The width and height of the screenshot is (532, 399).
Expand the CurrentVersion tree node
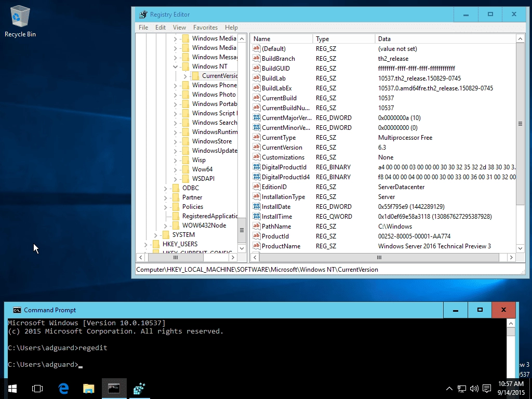[x=185, y=76]
